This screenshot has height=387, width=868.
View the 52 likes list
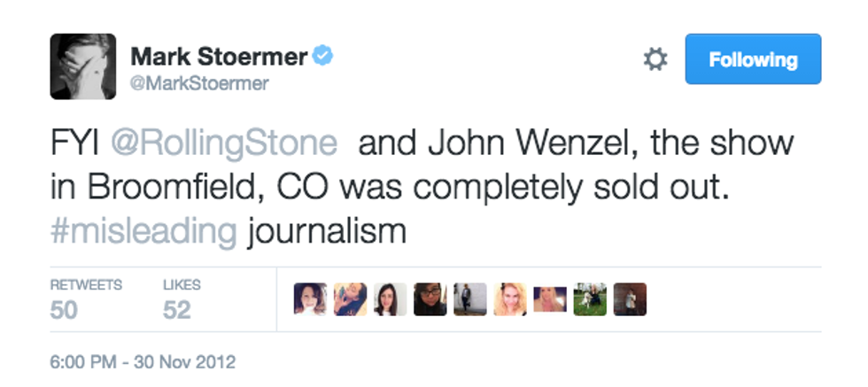point(182,300)
